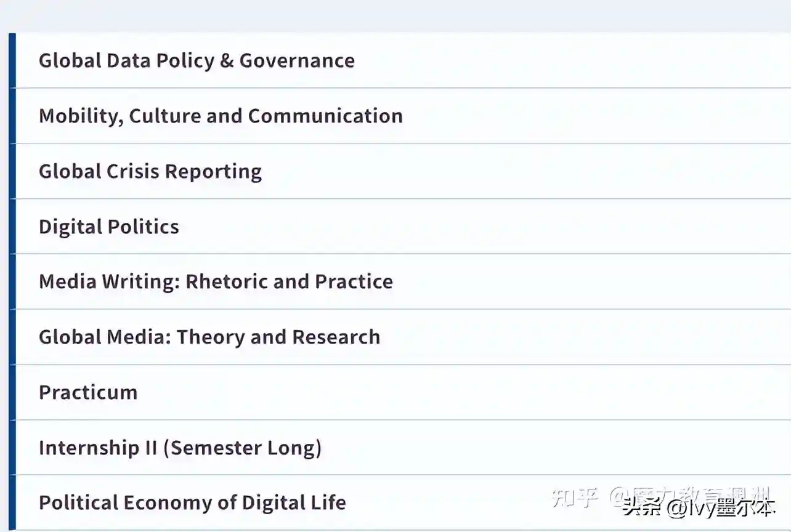Click blue bar beside Political Economy row
The width and height of the screenshot is (791, 532).
pos(12,502)
